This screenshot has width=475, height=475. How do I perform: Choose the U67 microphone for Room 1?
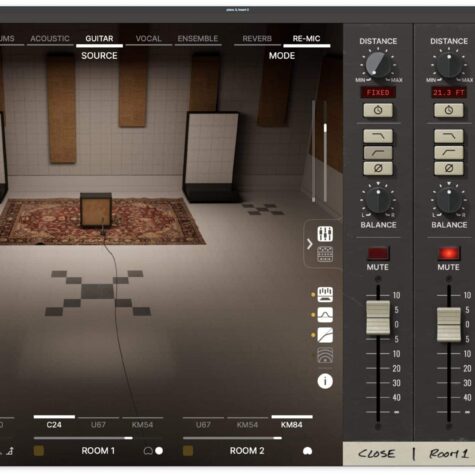98,424
